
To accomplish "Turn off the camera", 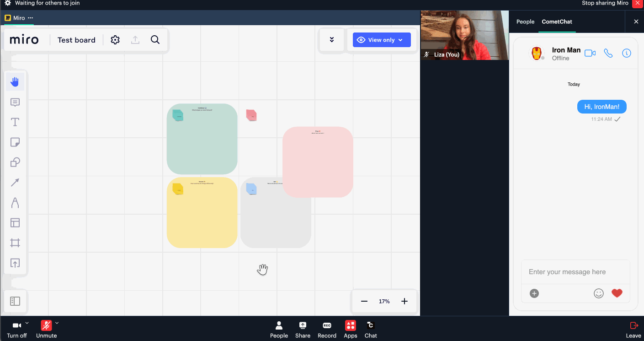I will pyautogui.click(x=17, y=330).
